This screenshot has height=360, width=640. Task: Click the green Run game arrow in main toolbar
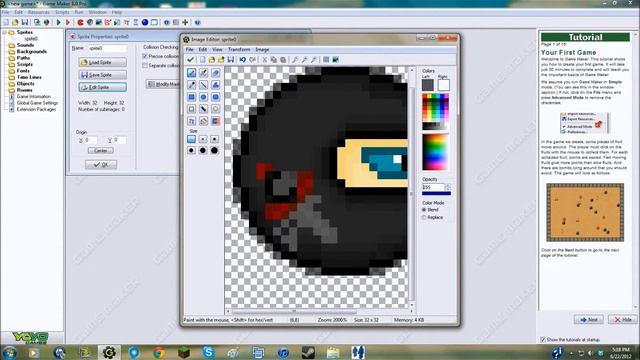tap(58, 22)
